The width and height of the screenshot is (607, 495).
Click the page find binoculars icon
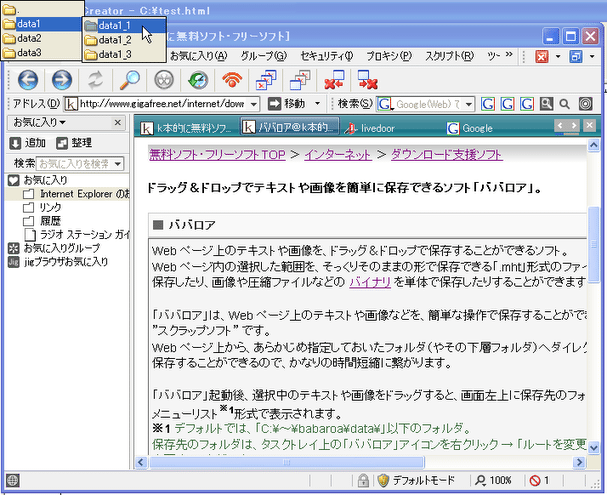pyautogui.click(x=546, y=104)
